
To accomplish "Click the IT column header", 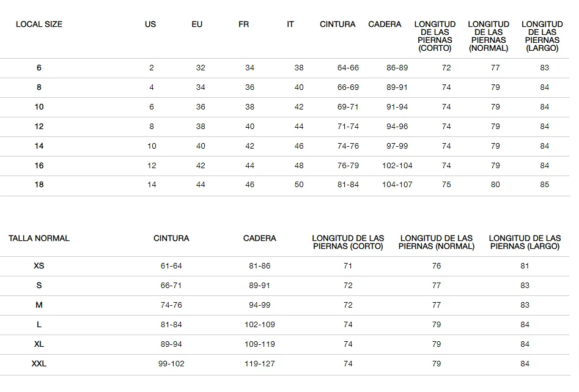I will pos(290,24).
